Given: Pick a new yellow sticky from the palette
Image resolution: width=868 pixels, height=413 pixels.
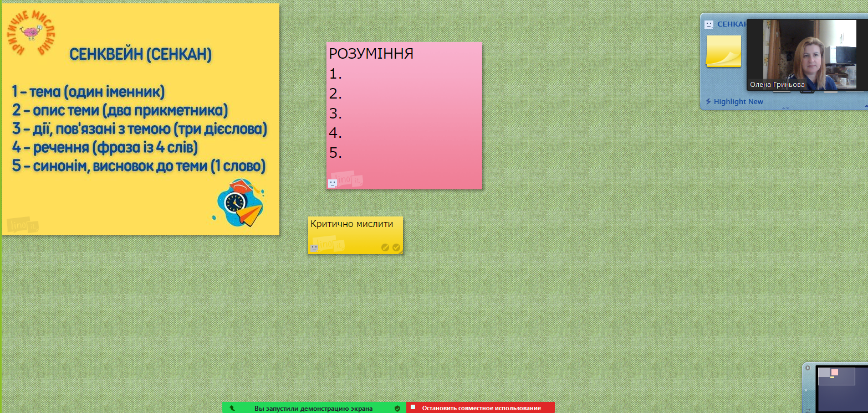Looking at the screenshot, I should [x=723, y=51].
